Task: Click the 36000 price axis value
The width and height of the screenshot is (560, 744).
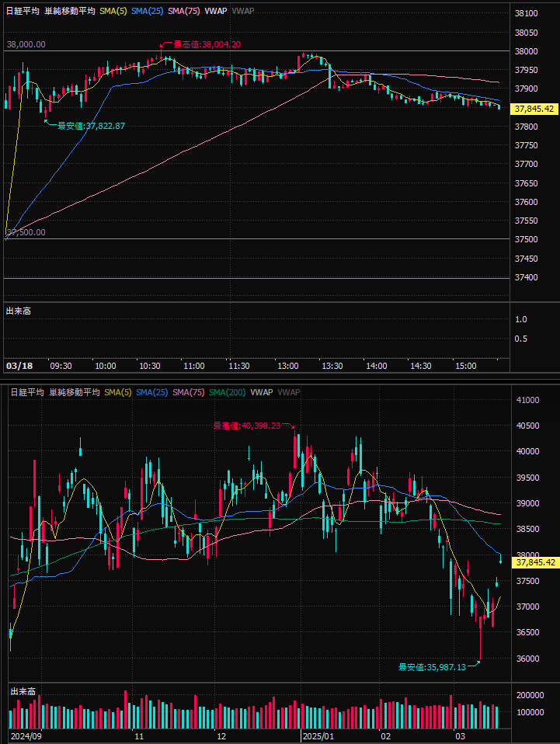Action: [x=527, y=659]
